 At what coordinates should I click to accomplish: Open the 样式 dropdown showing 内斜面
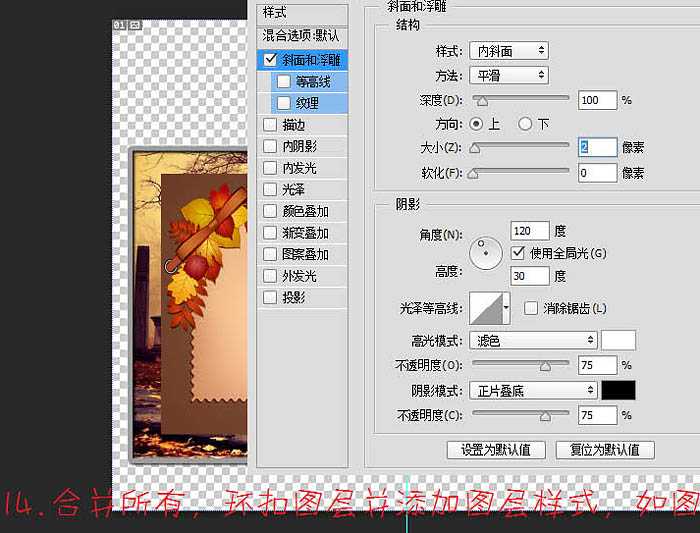click(x=509, y=50)
